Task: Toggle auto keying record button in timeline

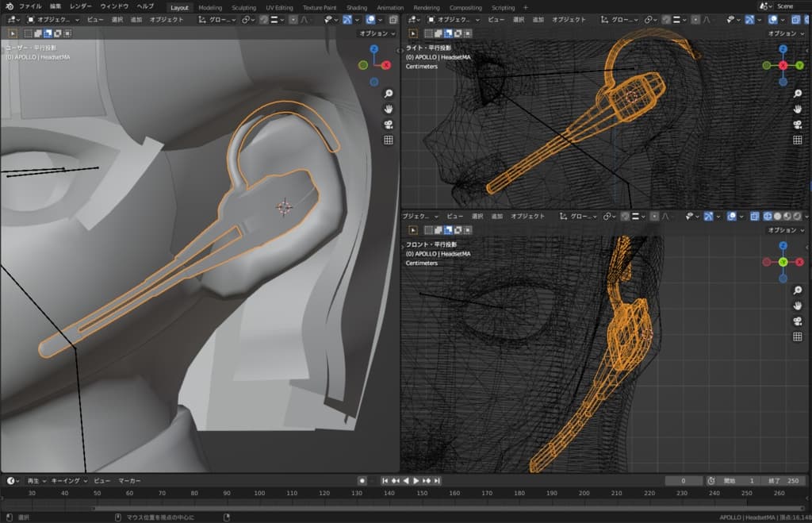Action: (x=362, y=481)
